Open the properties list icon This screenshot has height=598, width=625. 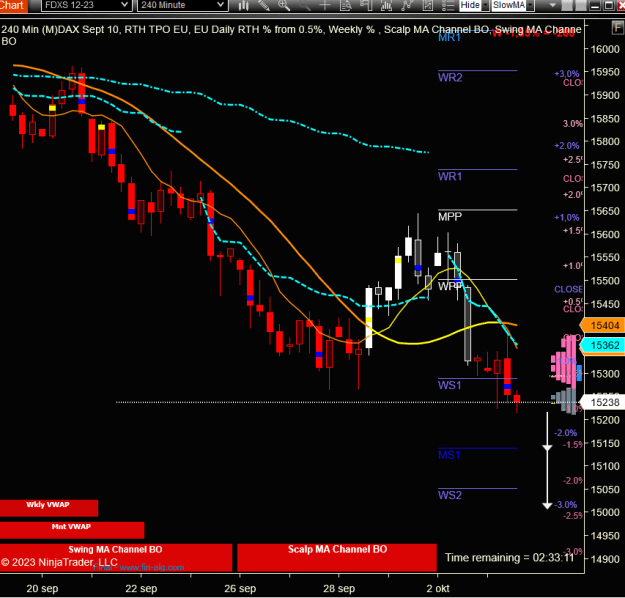pos(448,5)
